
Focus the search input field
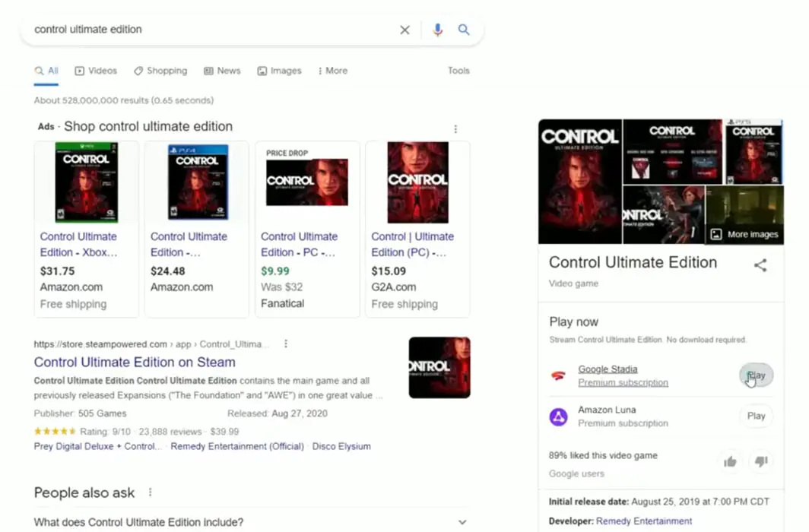click(x=211, y=30)
